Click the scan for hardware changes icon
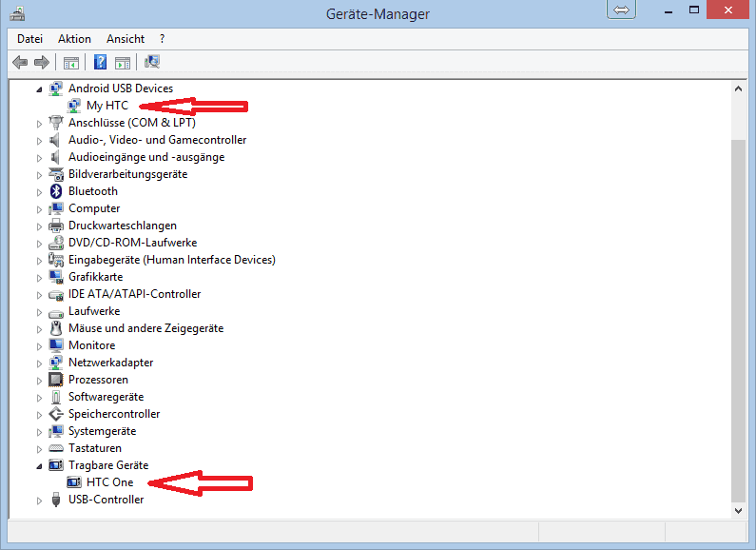 click(152, 62)
